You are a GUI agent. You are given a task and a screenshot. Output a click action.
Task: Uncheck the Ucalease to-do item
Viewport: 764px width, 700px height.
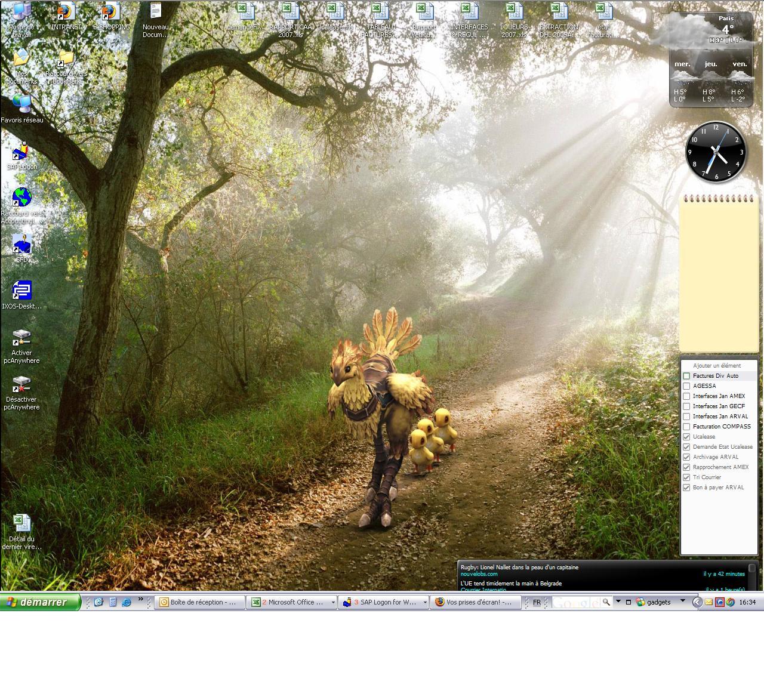(x=686, y=437)
